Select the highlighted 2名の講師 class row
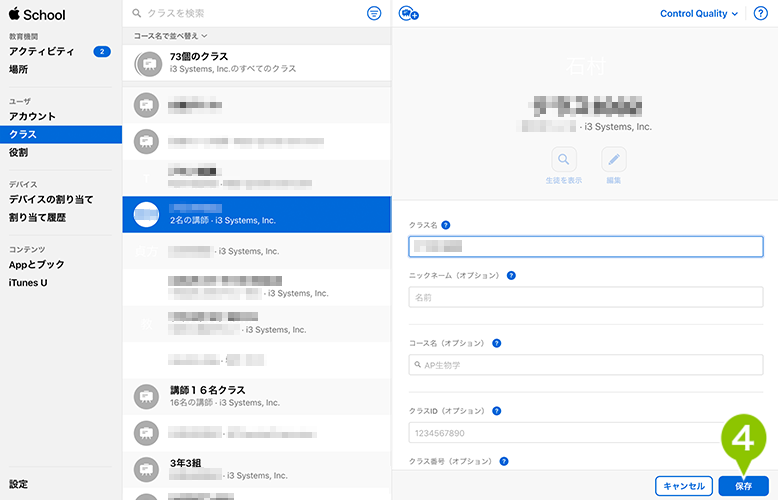The width and height of the screenshot is (778, 500). (x=257, y=214)
